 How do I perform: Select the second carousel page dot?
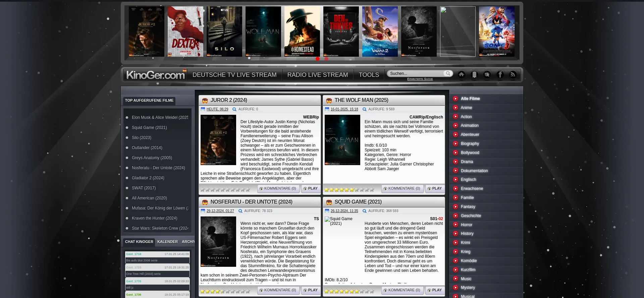tap(326, 59)
